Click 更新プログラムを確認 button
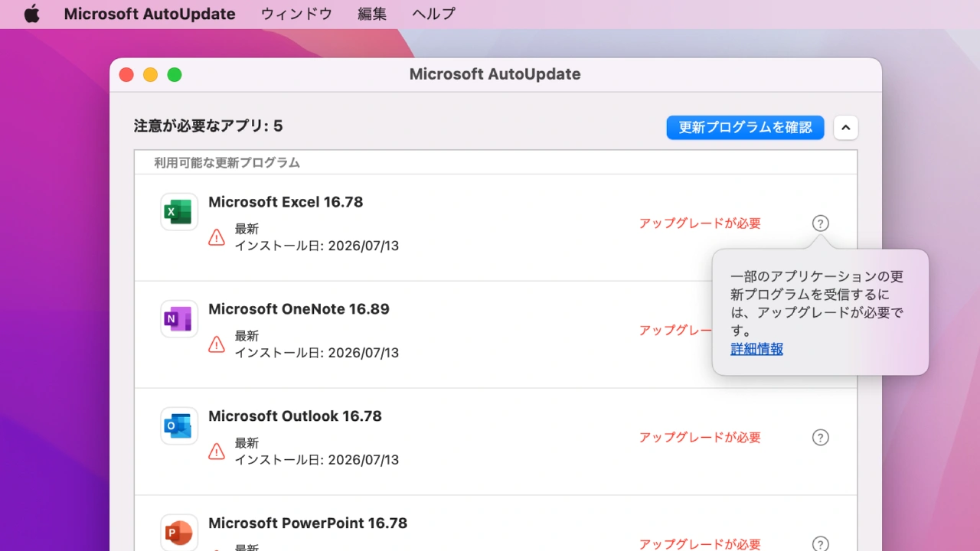Screen dimensions: 980x551 (745, 128)
